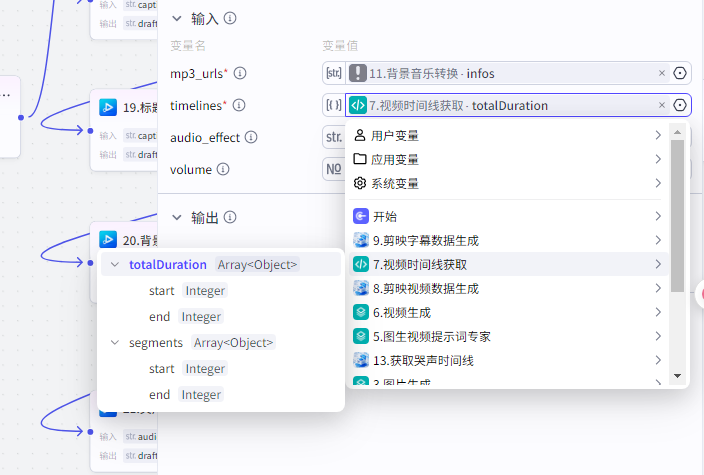This screenshot has height=475, width=704.
Task: Click the info icon beside audio_effect
Action: click(x=251, y=137)
